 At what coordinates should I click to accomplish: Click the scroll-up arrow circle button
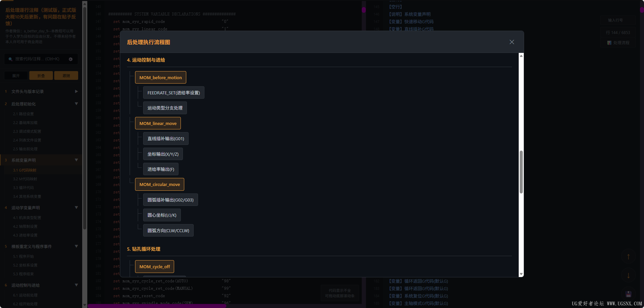[628, 257]
